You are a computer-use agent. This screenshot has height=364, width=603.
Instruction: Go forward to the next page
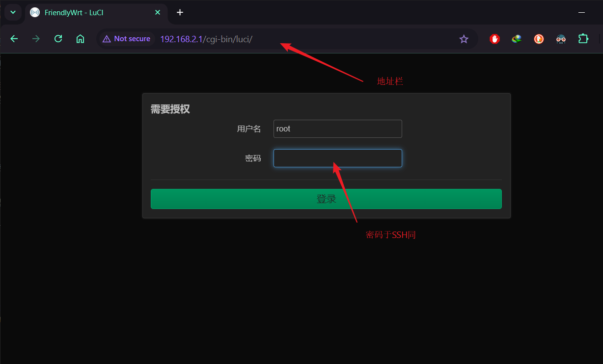[36, 39]
